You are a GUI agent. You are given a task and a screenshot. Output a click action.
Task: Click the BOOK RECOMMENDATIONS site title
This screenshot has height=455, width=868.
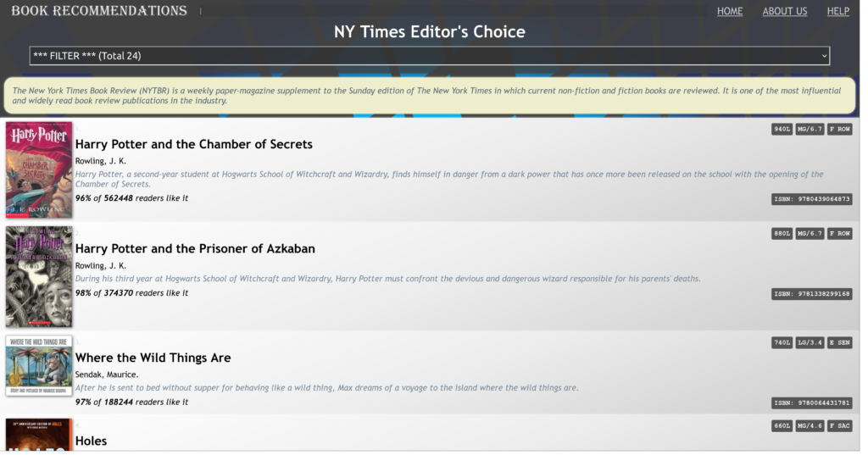click(x=99, y=11)
